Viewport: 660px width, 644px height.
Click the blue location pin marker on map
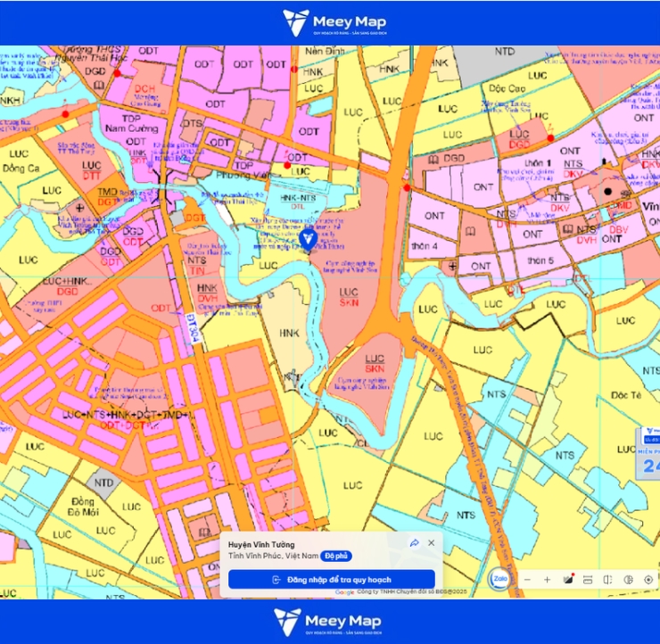tap(308, 241)
